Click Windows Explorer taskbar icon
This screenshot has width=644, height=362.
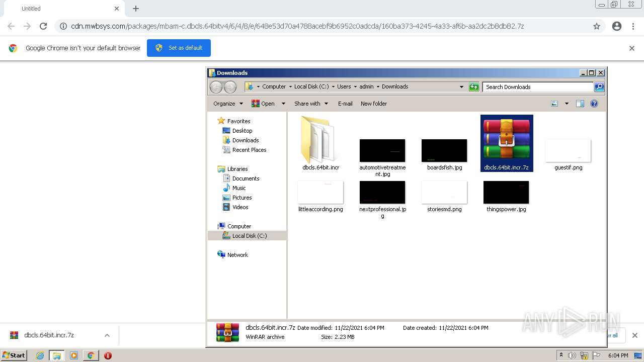click(57, 355)
